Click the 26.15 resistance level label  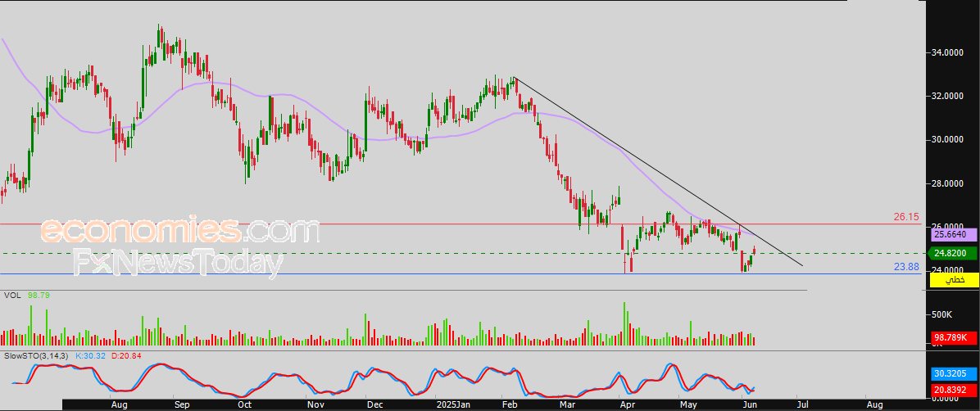(905, 217)
